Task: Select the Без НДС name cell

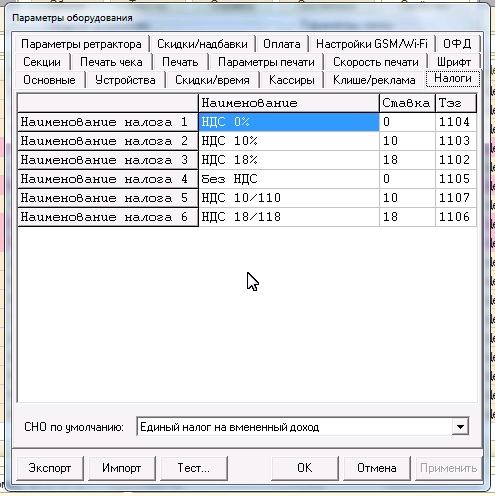Action: point(289,179)
